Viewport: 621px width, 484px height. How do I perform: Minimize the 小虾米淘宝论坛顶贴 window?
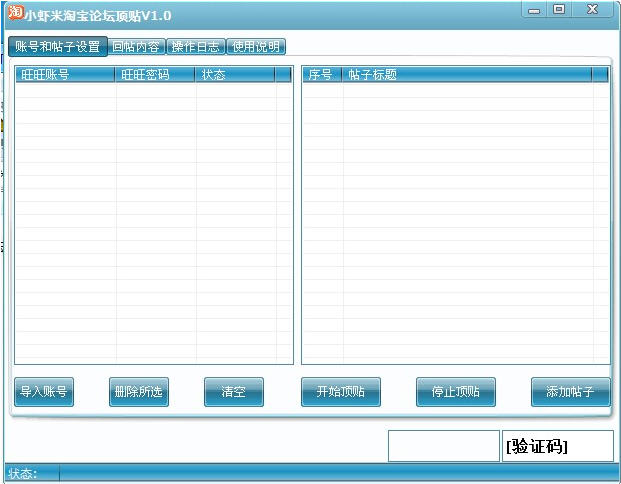click(534, 10)
